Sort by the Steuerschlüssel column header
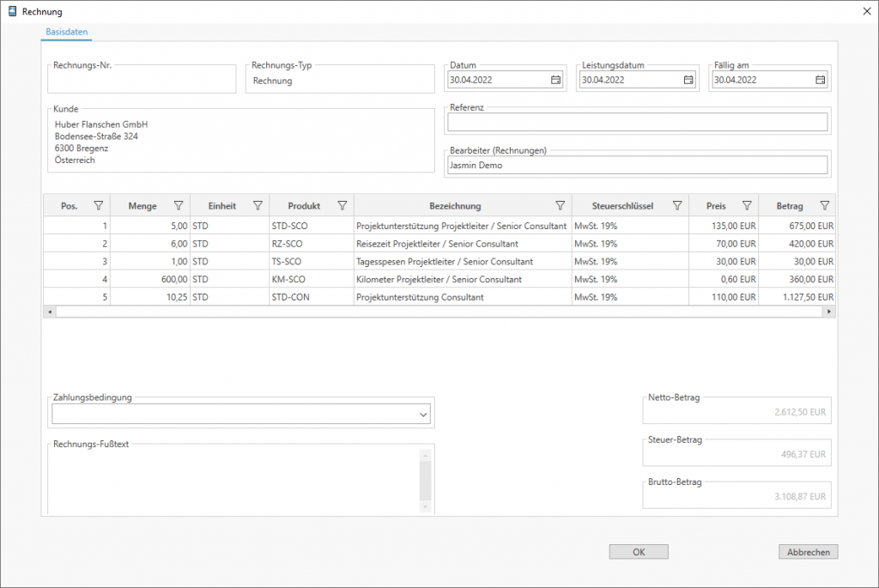The height and width of the screenshot is (588, 879). (622, 206)
